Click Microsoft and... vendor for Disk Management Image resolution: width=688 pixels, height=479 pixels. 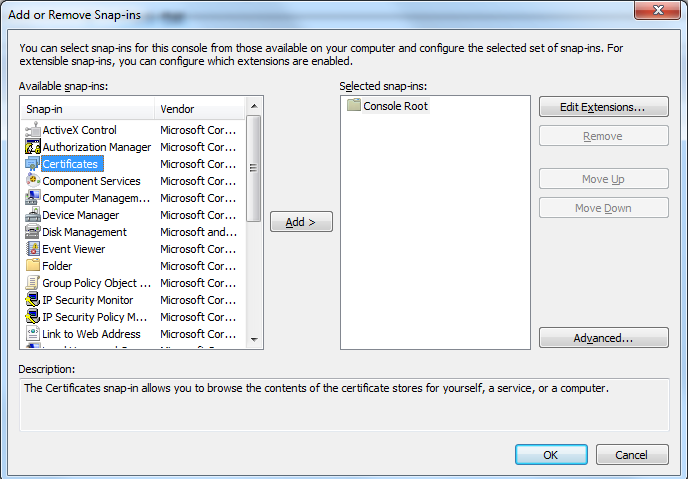pyautogui.click(x=198, y=232)
